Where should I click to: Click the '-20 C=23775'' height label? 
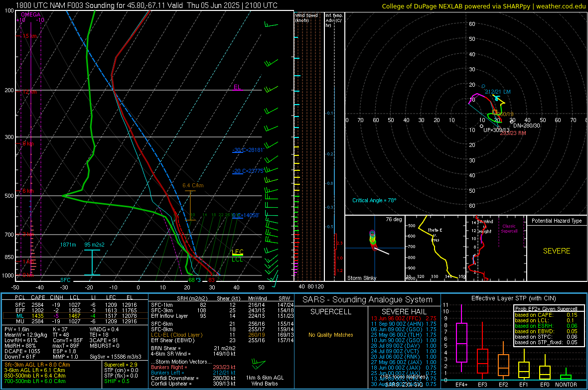point(248,171)
